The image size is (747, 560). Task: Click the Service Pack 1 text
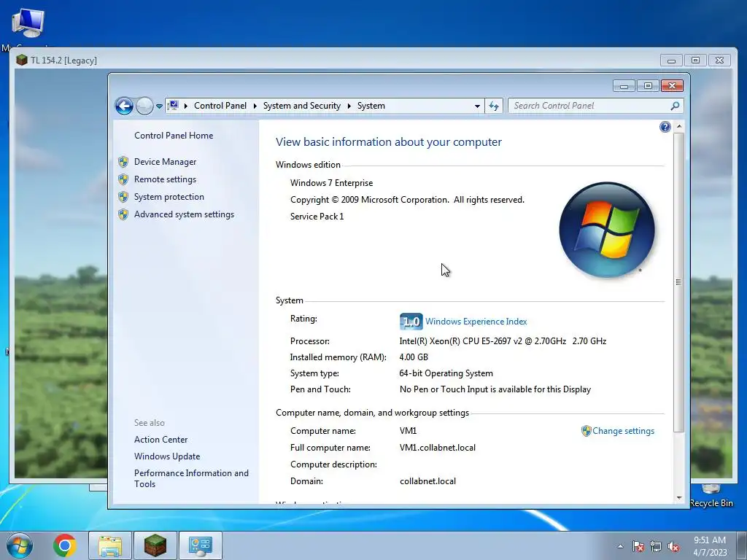[x=317, y=216]
